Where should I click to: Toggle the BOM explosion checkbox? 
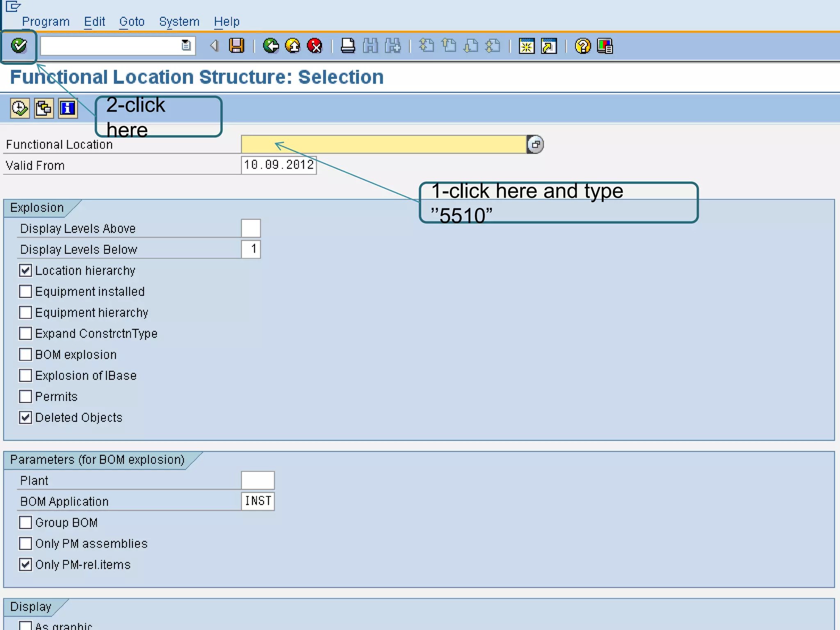(x=25, y=354)
